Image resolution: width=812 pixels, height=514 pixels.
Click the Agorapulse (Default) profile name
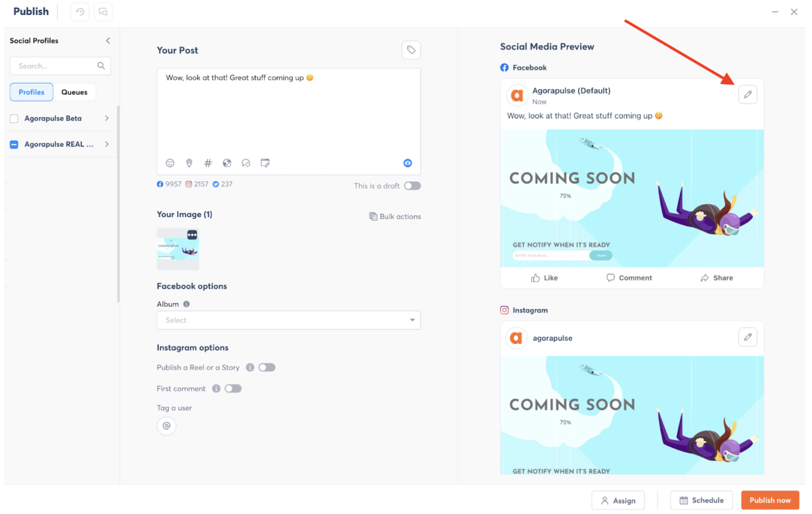pyautogui.click(x=571, y=91)
